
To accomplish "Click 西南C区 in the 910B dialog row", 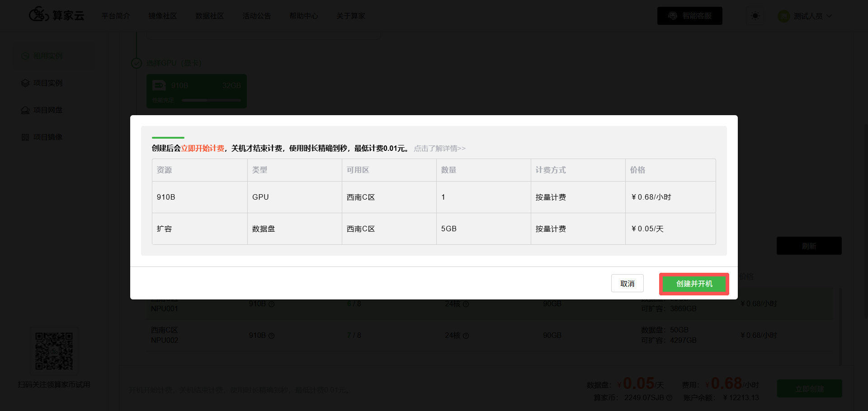I will click(x=361, y=197).
